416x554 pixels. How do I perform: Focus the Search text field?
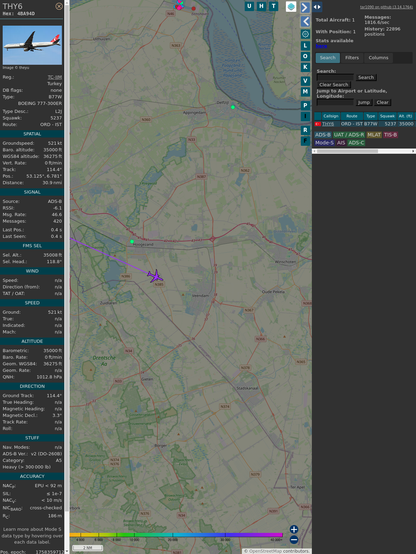(335, 77)
